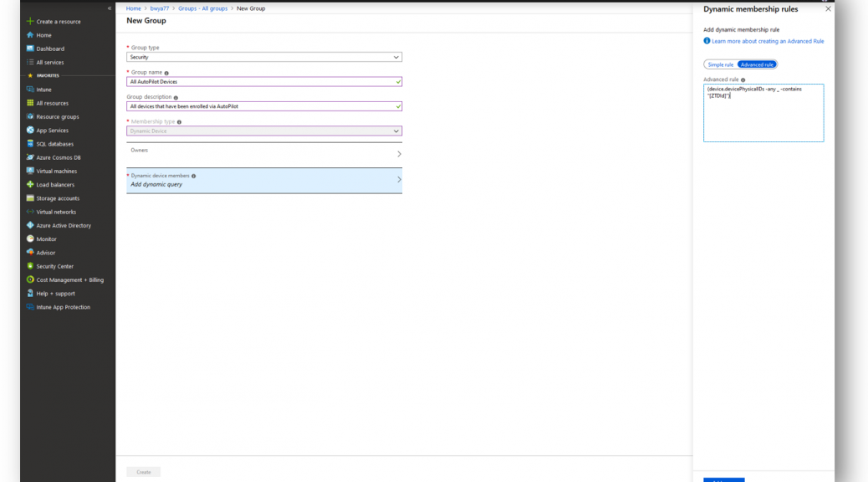Expand Dynamic device members Add dynamic query
The height and width of the screenshot is (482, 868).
coord(264,180)
